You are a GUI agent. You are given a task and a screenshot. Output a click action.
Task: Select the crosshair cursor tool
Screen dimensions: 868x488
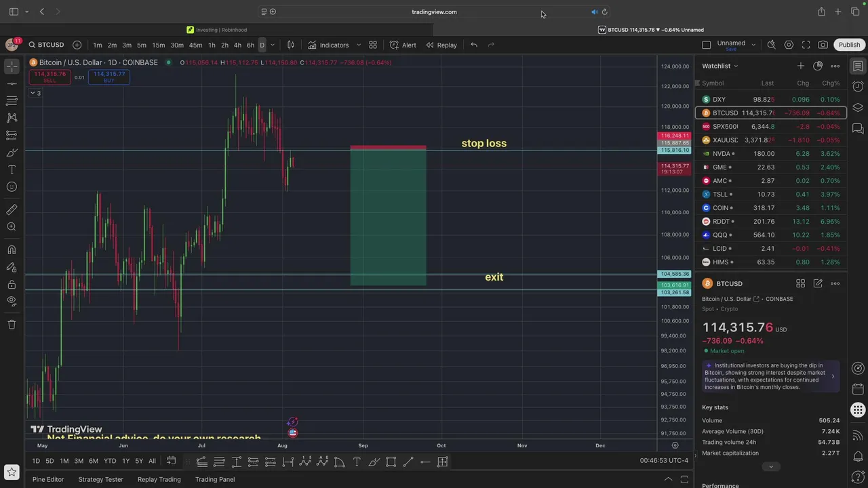click(x=12, y=66)
